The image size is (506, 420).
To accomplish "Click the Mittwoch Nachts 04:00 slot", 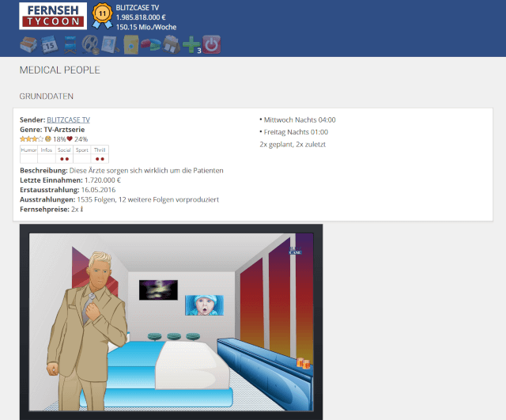I will pyautogui.click(x=300, y=119).
